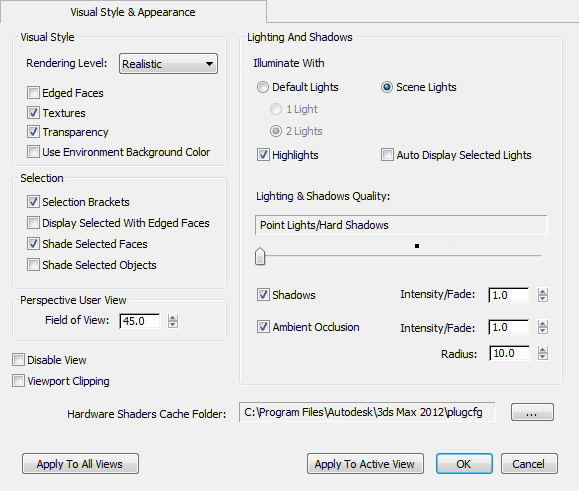Uncheck the Textures checkbox
Viewport: 579px width, 491px height.
(33, 112)
